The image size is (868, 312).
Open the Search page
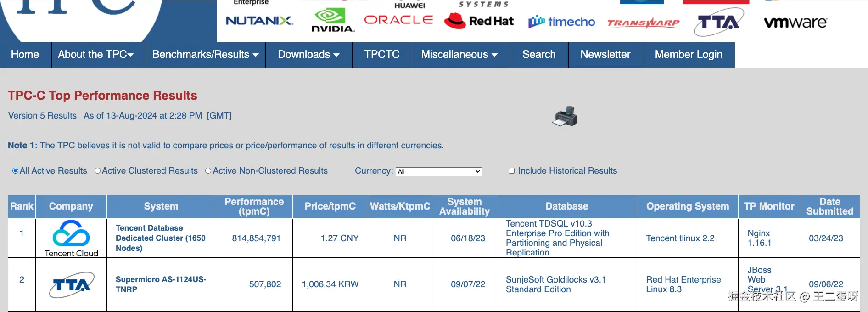539,55
